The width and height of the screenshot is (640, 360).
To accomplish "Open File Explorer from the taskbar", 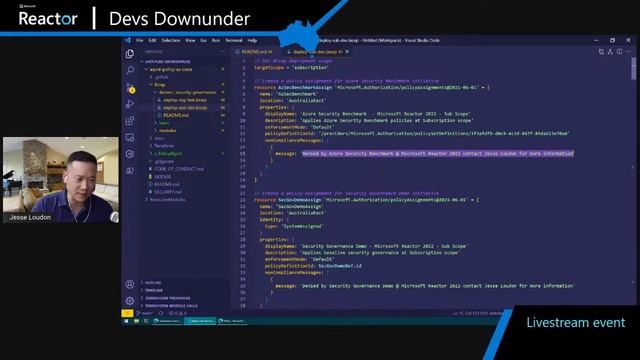I will [x=136, y=321].
